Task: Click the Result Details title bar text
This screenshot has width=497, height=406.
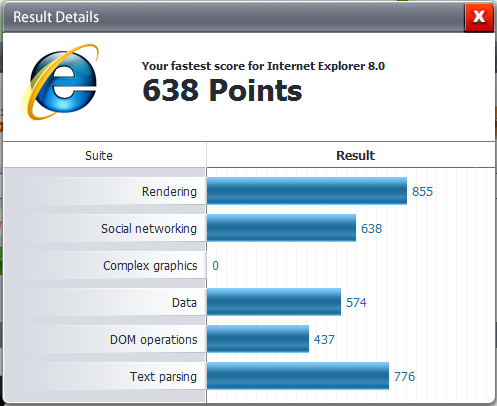Action: (56, 17)
